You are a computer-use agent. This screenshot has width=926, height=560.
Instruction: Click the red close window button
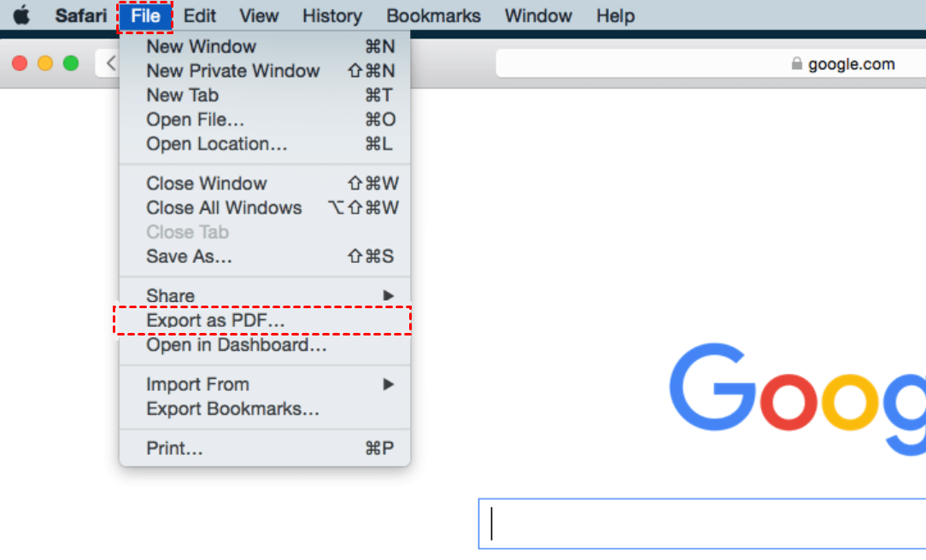pyautogui.click(x=20, y=63)
